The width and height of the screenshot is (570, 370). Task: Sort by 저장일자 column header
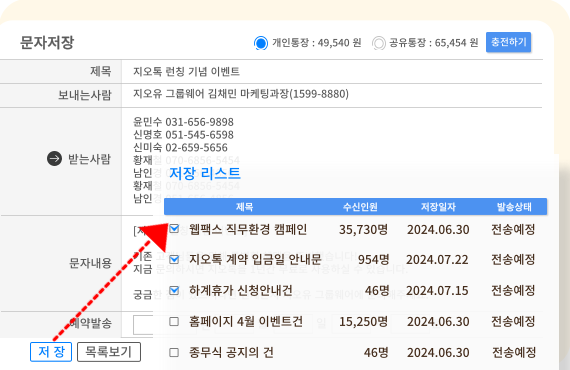click(438, 207)
